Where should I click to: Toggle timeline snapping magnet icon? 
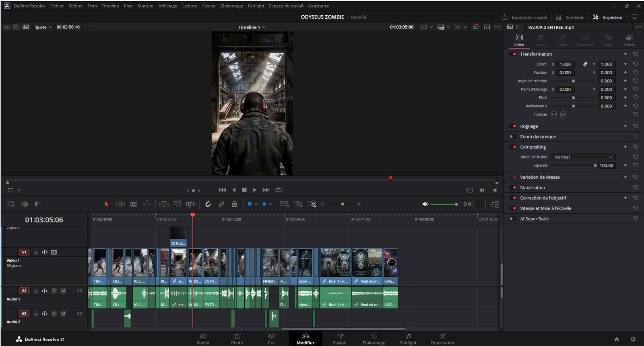[208, 204]
